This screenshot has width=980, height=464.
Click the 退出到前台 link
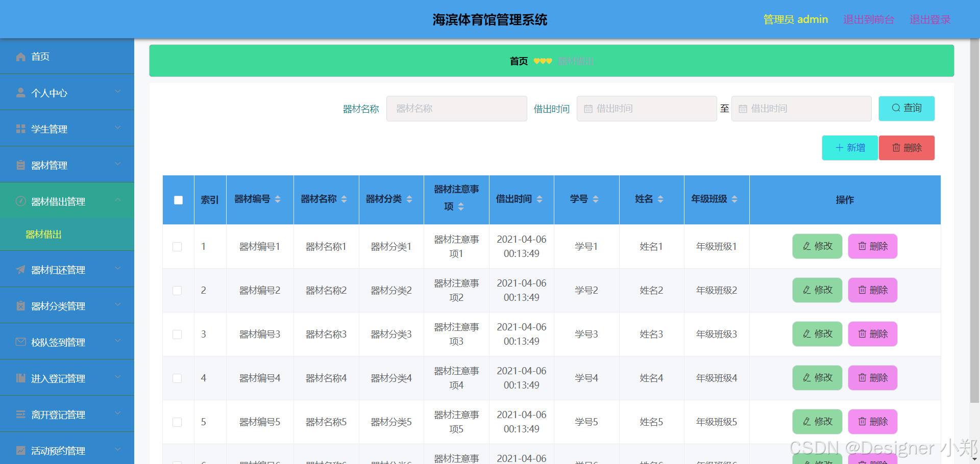869,19
